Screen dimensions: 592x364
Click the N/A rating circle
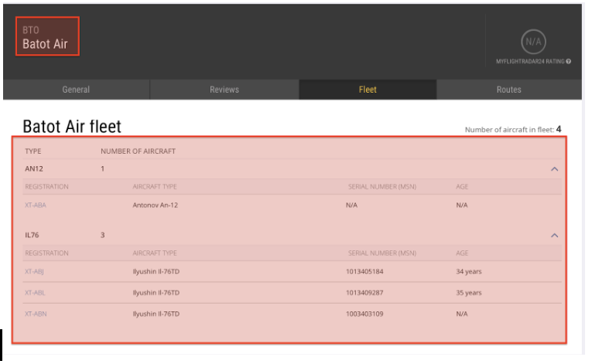pyautogui.click(x=533, y=42)
